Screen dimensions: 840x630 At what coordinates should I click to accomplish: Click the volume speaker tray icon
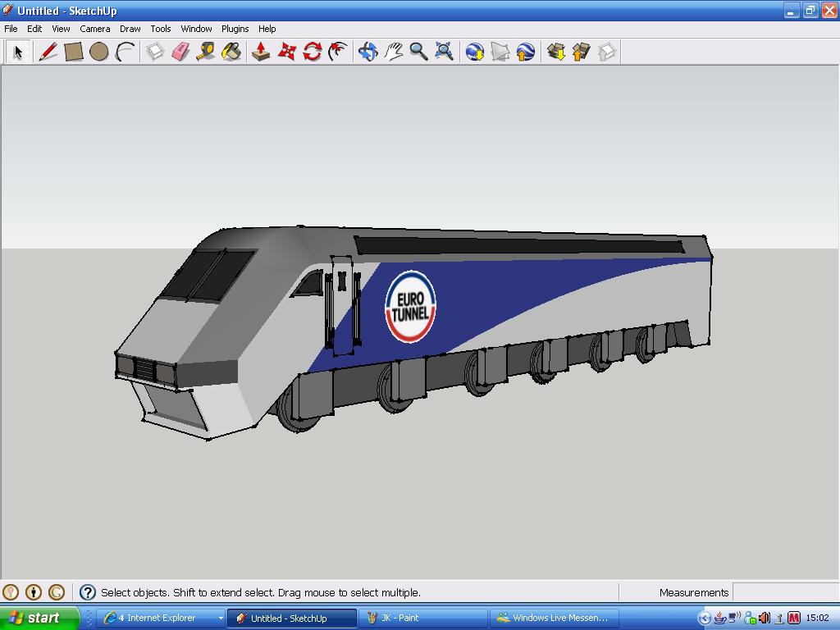(x=765, y=619)
